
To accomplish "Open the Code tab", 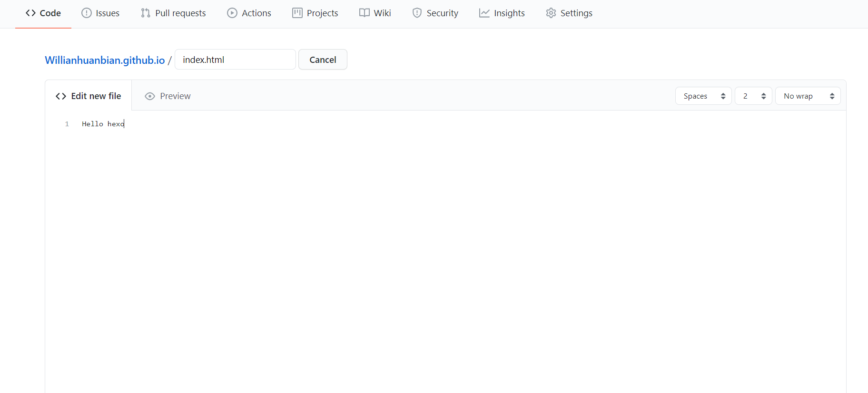I will (43, 13).
